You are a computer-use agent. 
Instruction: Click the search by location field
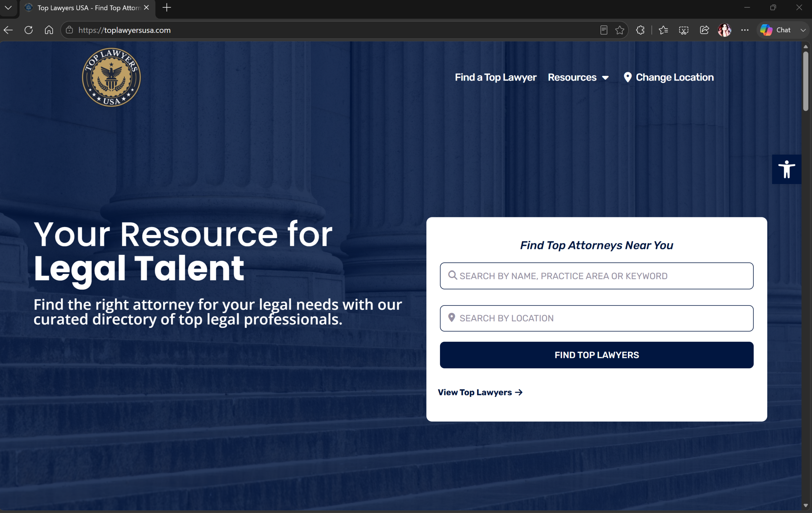coord(596,319)
